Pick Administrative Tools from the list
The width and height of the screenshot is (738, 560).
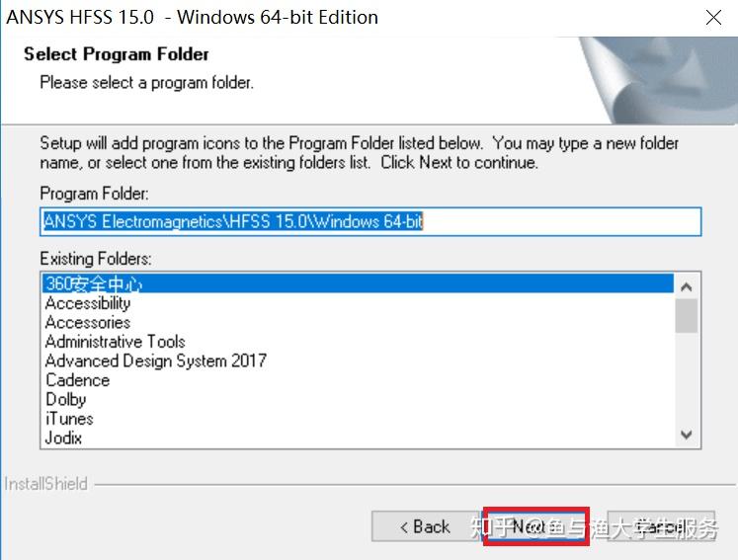(x=115, y=342)
